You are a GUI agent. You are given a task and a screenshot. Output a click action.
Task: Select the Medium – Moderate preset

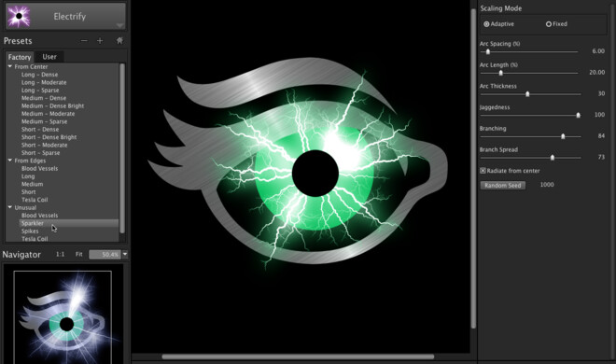(48, 114)
